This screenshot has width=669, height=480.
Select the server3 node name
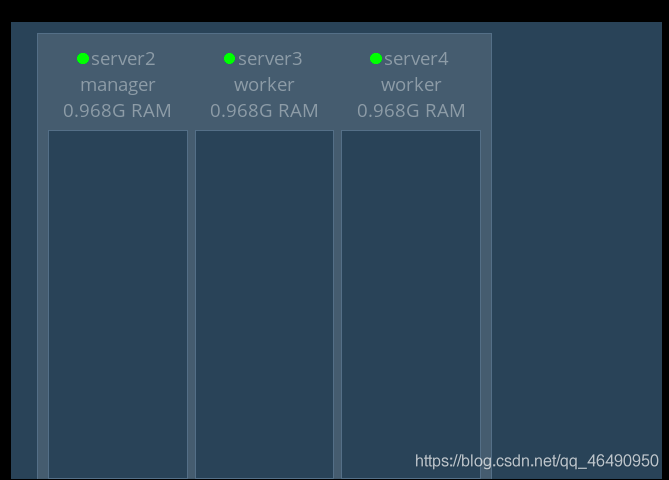270,59
